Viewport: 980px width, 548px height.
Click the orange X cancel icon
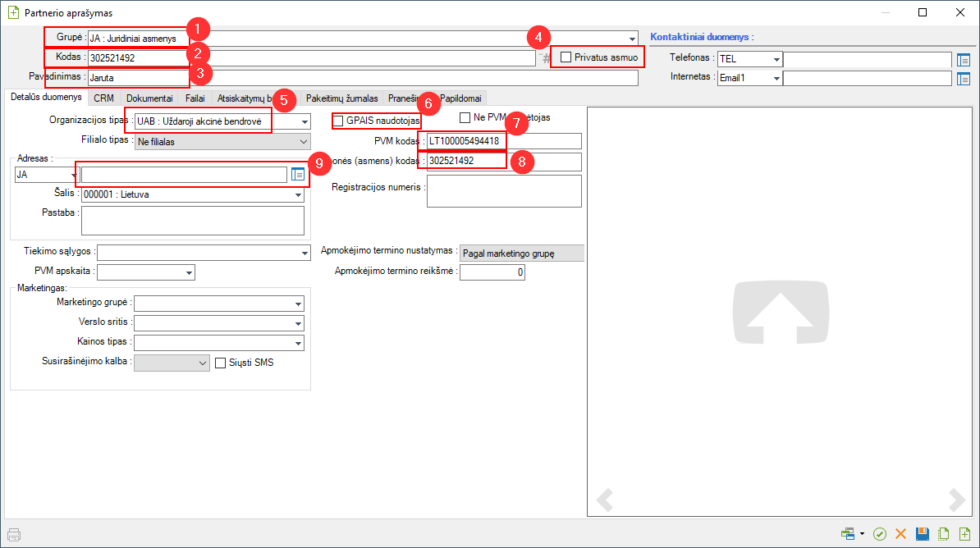pos(901,534)
